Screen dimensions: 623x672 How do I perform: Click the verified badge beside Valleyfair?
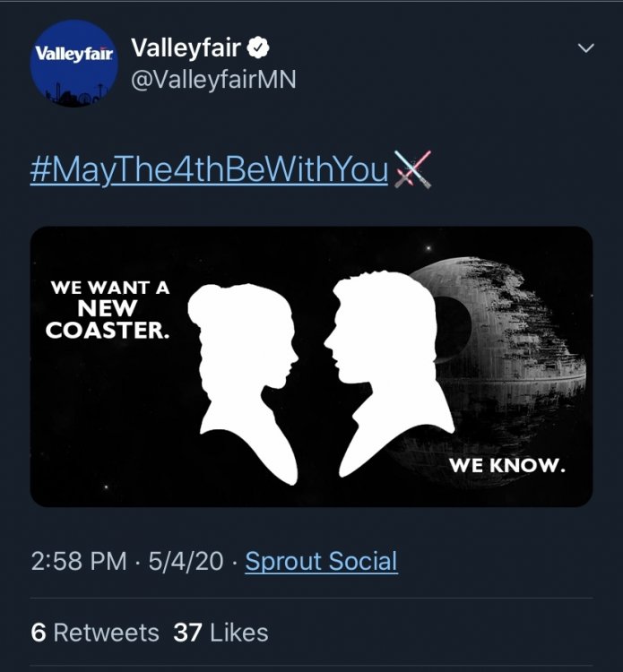(257, 47)
